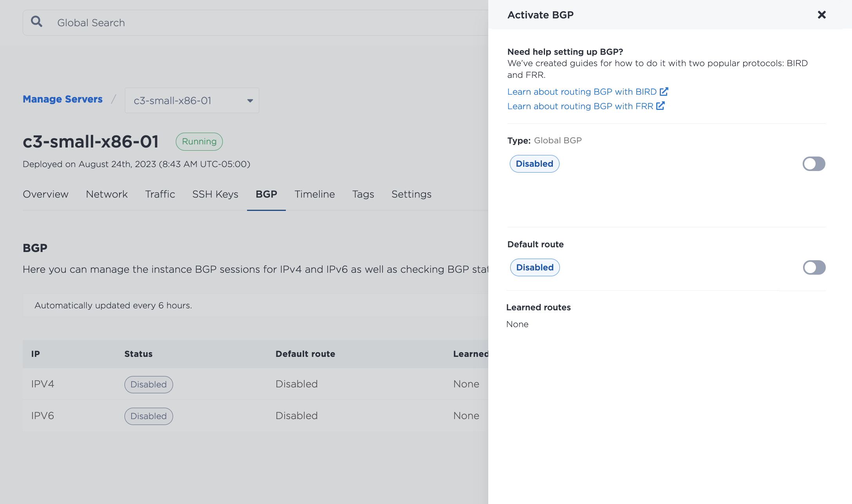Go back to Manage Servers
Viewport: 852px width, 504px height.
(x=63, y=99)
